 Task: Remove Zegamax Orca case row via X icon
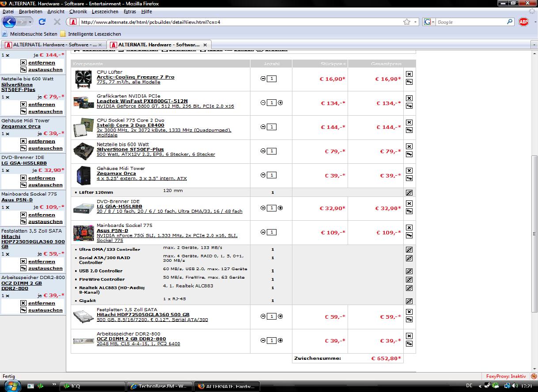pos(409,170)
